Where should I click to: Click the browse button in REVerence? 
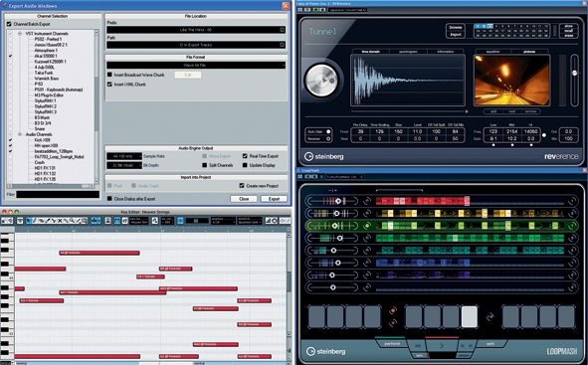tap(456, 28)
